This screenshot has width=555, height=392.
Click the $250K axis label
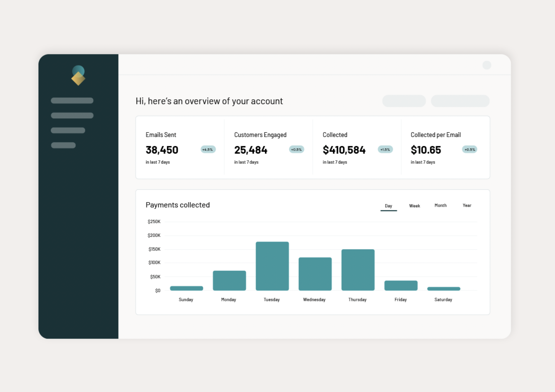[x=154, y=222]
